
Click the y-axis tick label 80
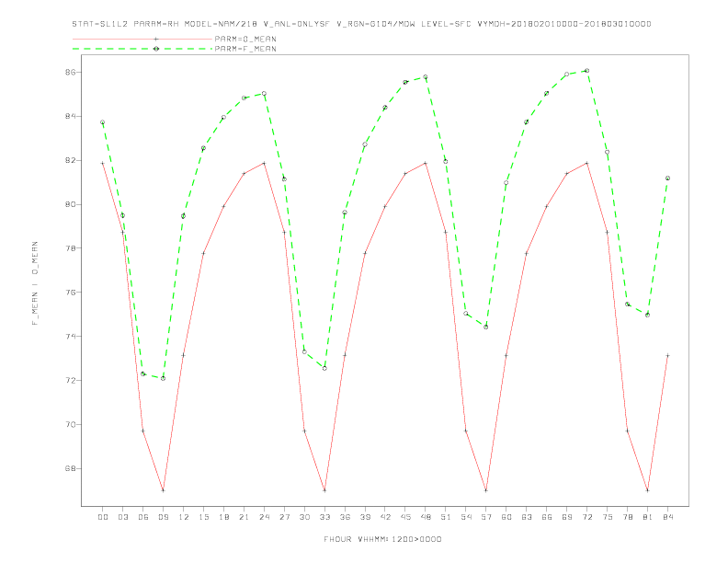pos(71,204)
